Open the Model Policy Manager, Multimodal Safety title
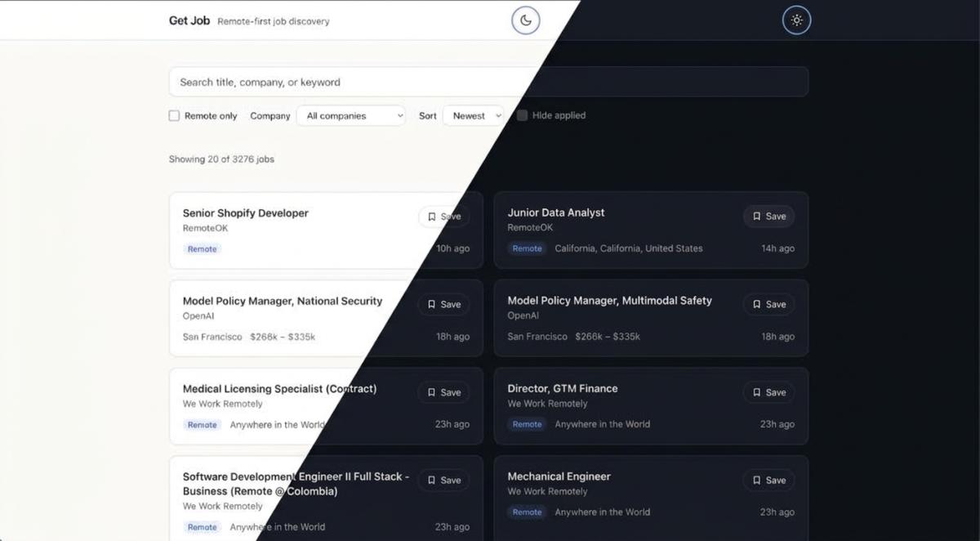Viewport: 980px width, 541px height. pyautogui.click(x=610, y=301)
